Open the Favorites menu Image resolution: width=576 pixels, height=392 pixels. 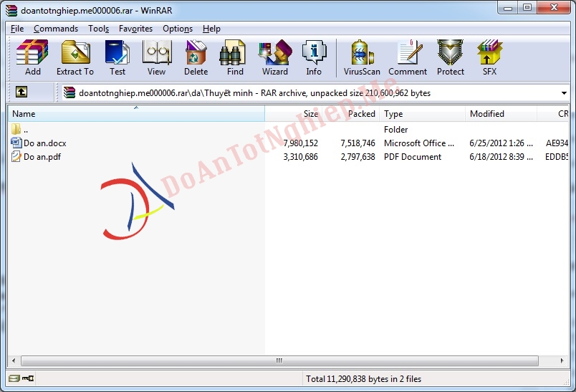(135, 29)
